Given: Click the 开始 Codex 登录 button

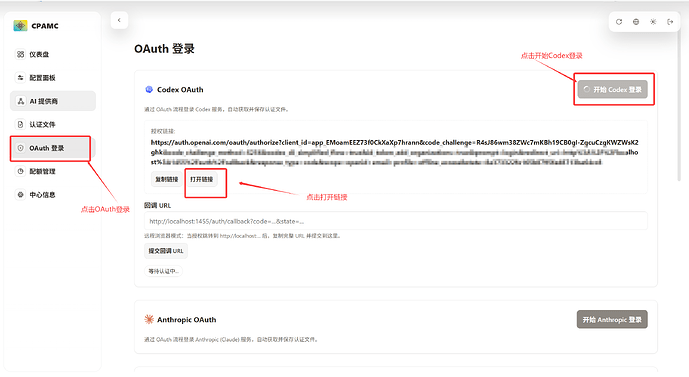Looking at the screenshot, I should point(613,90).
